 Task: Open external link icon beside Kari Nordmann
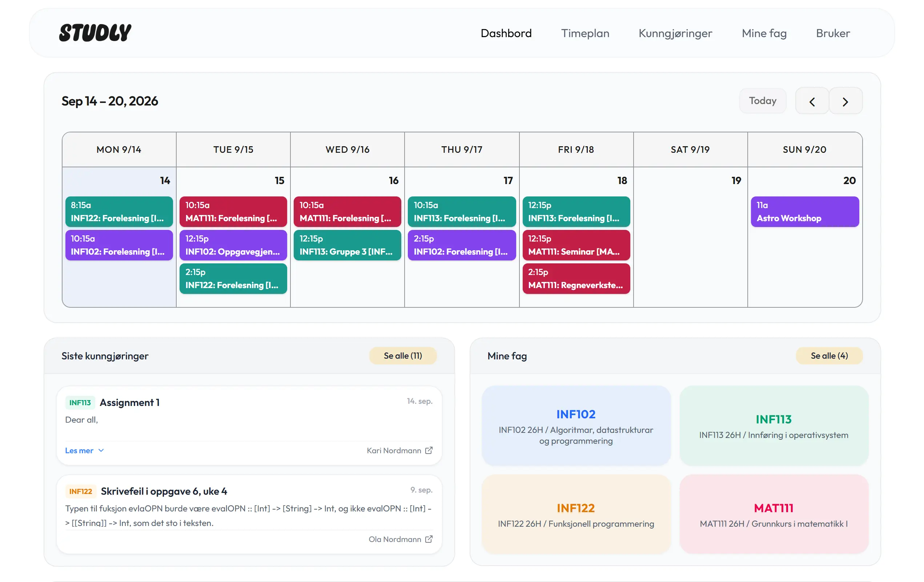[429, 450]
